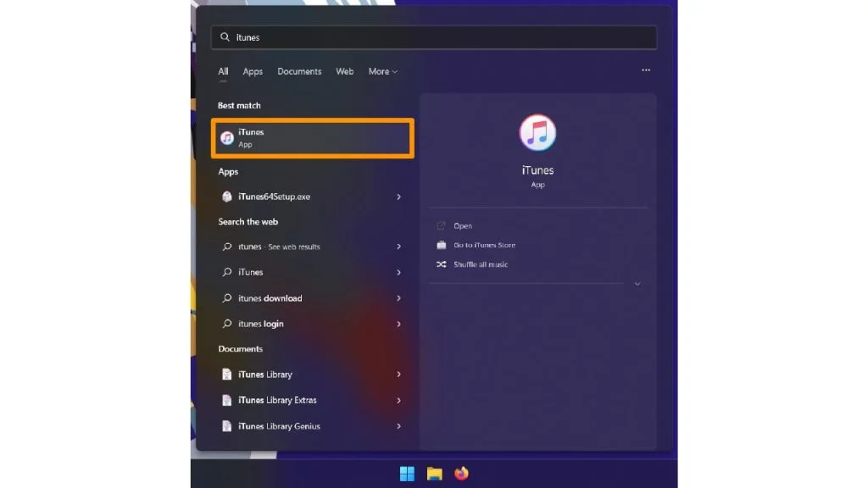This screenshot has height=488, width=868.
Task: Click in the search box containing 'itunes'
Action: pyautogui.click(x=434, y=37)
